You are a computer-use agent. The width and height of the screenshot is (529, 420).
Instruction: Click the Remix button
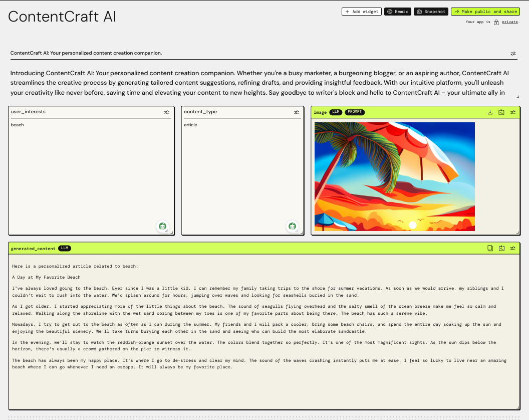coord(397,12)
